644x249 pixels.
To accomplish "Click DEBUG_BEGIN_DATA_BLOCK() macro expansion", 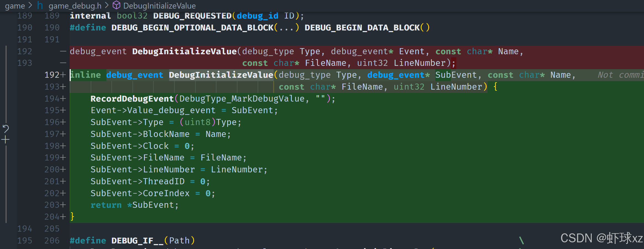I will tap(367, 28).
